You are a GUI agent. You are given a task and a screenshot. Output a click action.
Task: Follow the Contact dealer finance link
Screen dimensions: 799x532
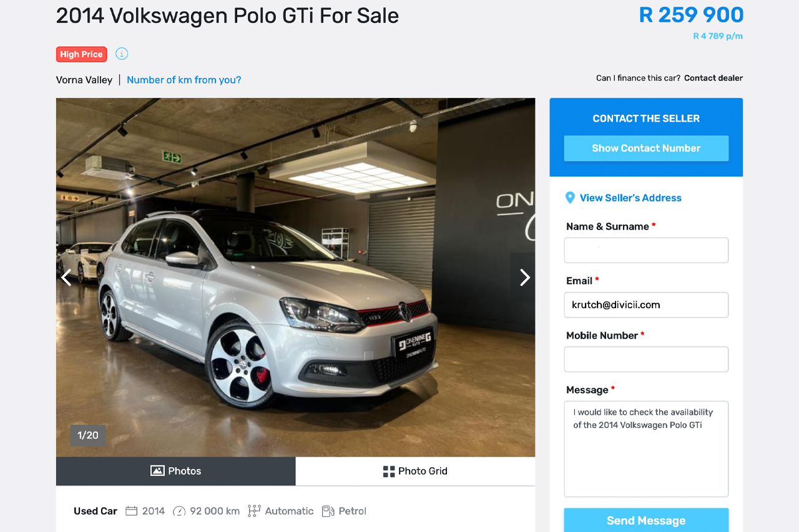point(713,78)
